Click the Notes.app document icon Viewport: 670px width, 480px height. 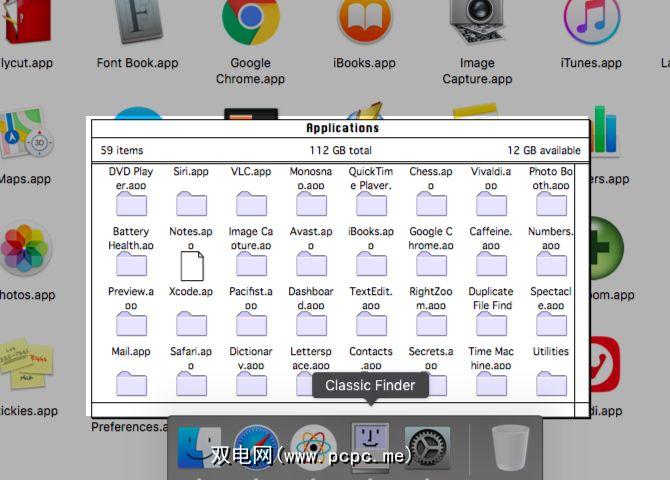[192, 266]
